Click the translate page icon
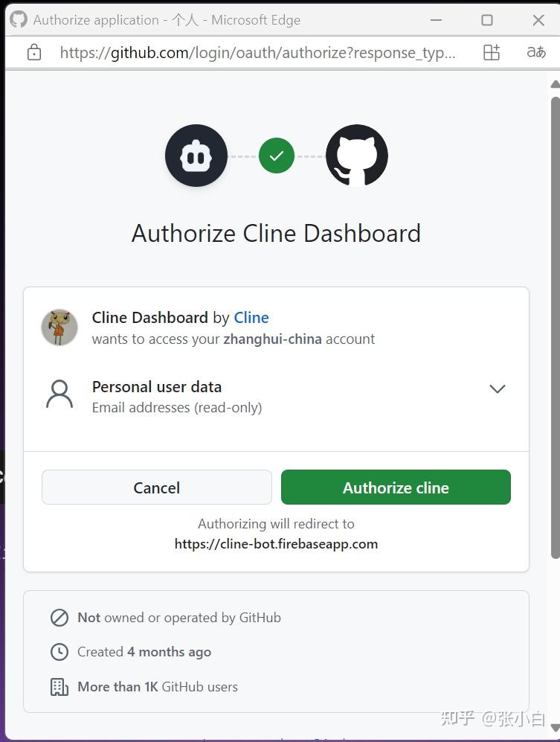The width and height of the screenshot is (560, 742). [x=536, y=52]
